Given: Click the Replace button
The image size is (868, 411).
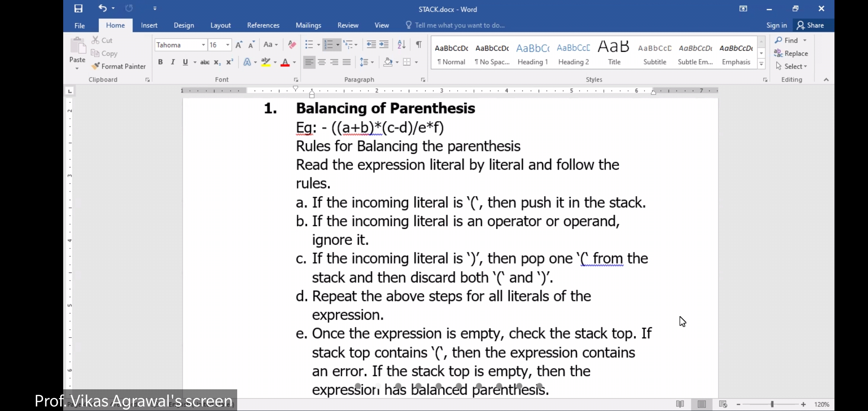Looking at the screenshot, I should point(791,53).
